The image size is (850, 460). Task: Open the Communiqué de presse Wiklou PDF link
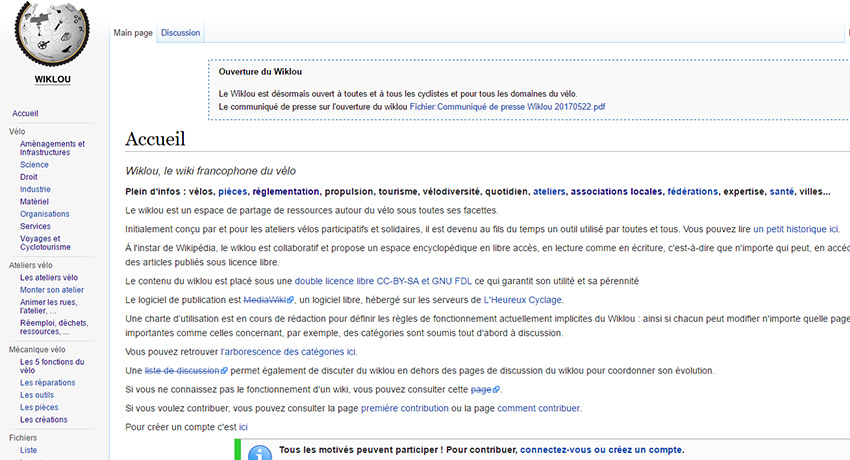click(507, 107)
